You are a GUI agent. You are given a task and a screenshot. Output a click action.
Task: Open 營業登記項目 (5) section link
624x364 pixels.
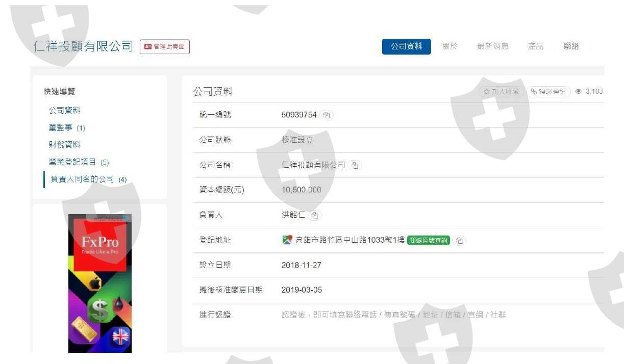click(79, 162)
